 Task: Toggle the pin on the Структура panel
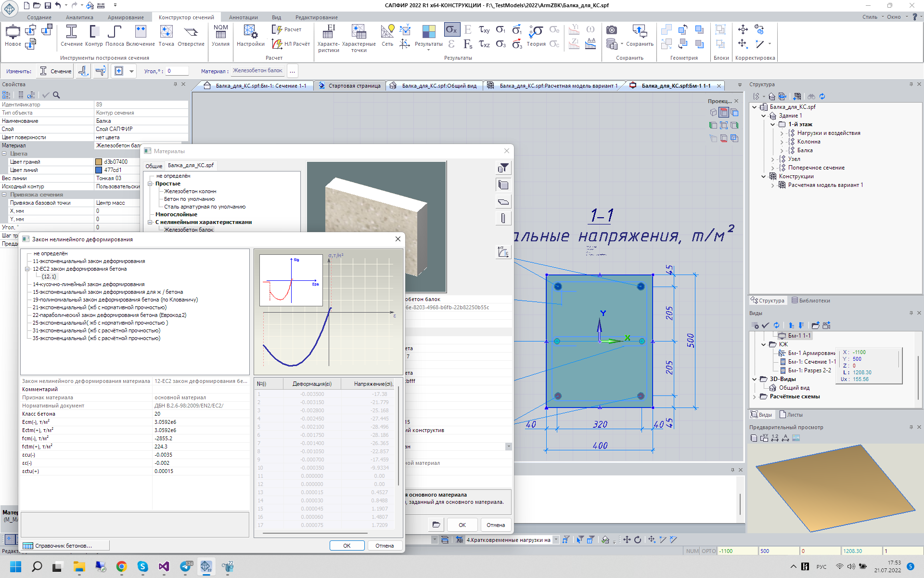(911, 84)
